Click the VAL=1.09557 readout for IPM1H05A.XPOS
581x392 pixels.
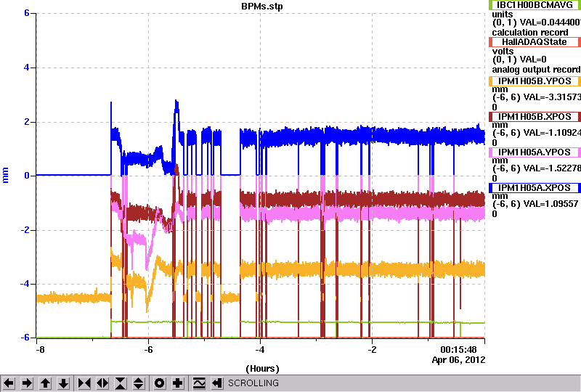click(550, 204)
